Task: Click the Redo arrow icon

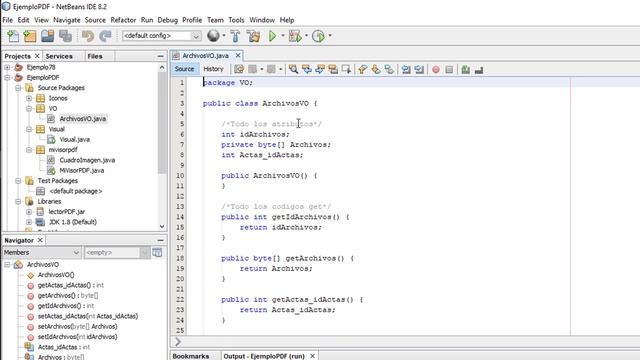Action: point(105,36)
